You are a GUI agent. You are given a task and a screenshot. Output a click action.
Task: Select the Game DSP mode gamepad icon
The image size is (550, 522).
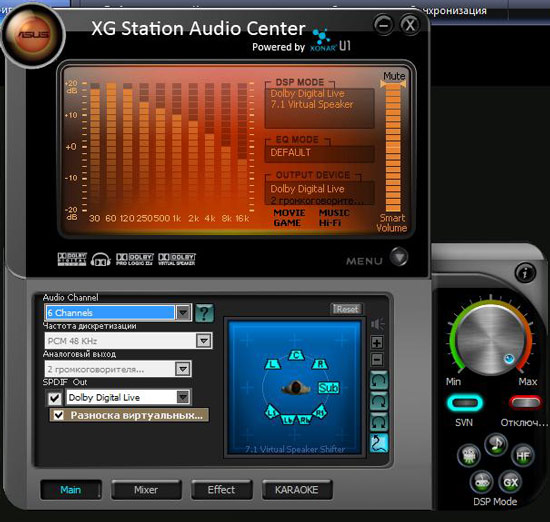[x=481, y=482]
